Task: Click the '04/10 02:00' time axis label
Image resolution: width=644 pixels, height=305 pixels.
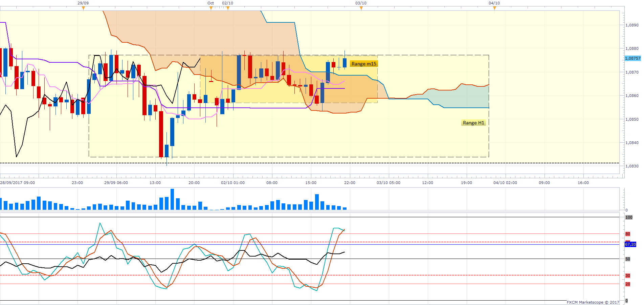Action: pyautogui.click(x=505, y=183)
